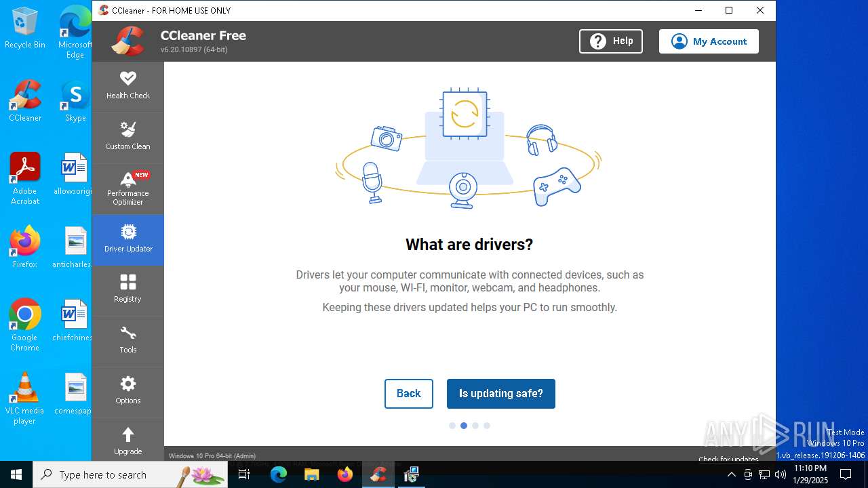Open Microsoft Edge desktop shortcut
Screen dimensions: 868x488
point(75,33)
